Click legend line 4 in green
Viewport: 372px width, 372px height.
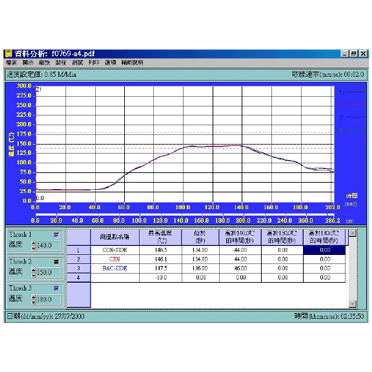coord(352,130)
